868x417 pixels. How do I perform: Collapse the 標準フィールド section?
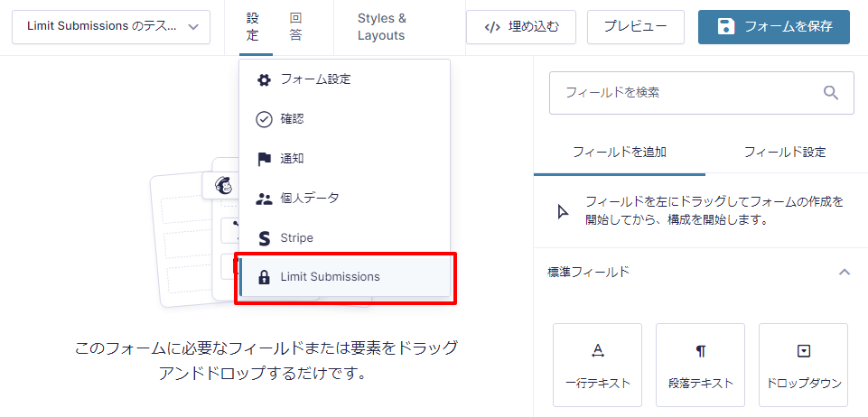click(844, 272)
